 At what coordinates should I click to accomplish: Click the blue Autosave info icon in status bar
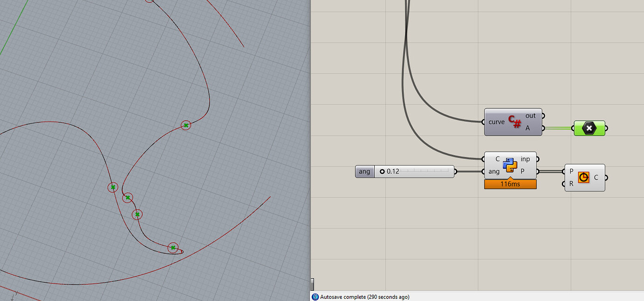[x=315, y=297]
